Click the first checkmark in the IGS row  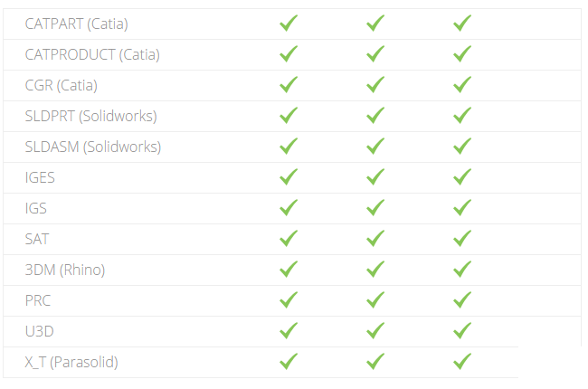[289, 208]
